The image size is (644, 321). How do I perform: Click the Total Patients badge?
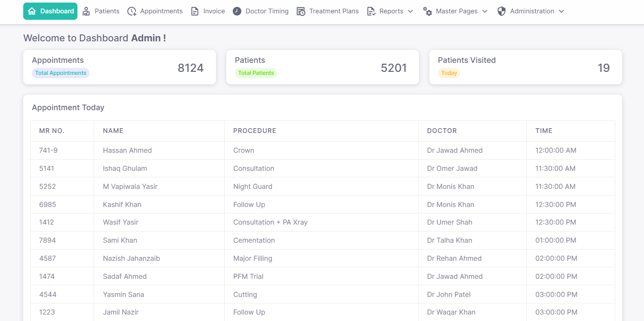(x=256, y=73)
